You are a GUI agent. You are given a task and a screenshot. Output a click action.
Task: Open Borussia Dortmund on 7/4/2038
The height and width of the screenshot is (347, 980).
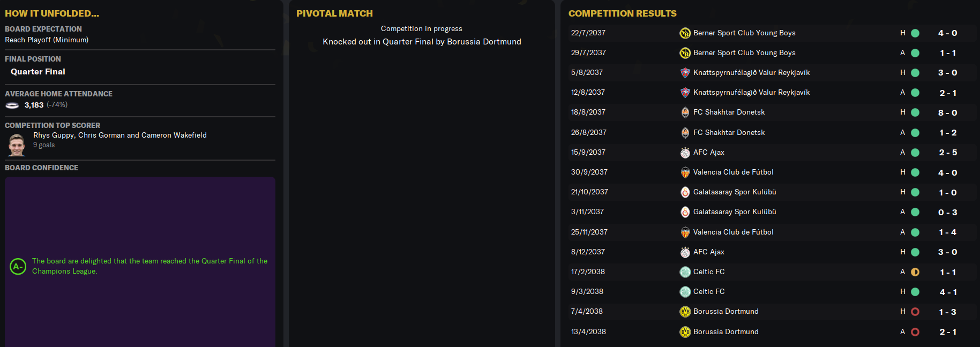[726, 312]
